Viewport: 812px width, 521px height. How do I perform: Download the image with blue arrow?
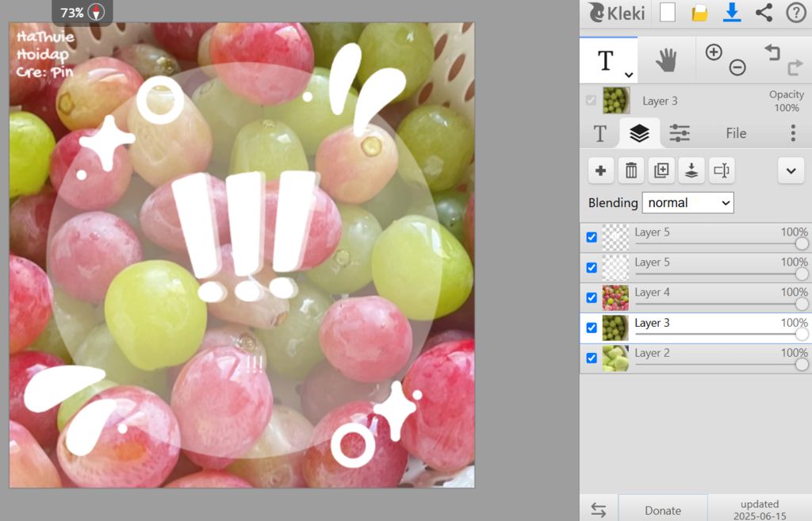[732, 12]
